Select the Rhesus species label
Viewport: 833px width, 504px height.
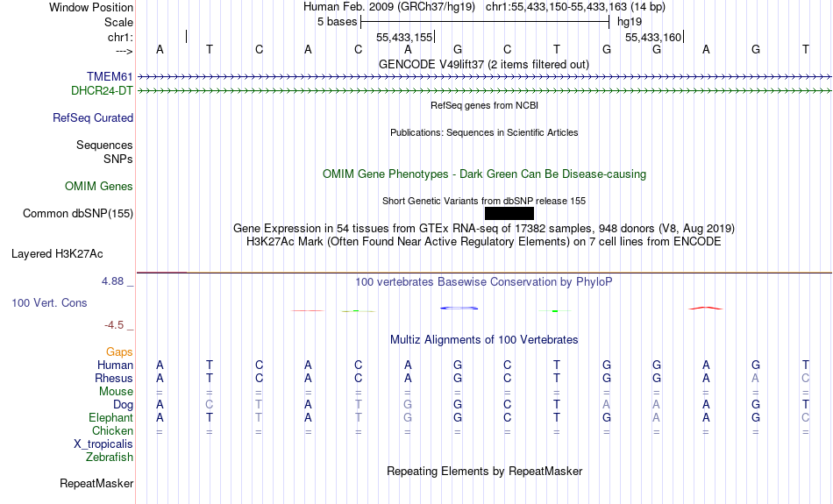pos(114,378)
